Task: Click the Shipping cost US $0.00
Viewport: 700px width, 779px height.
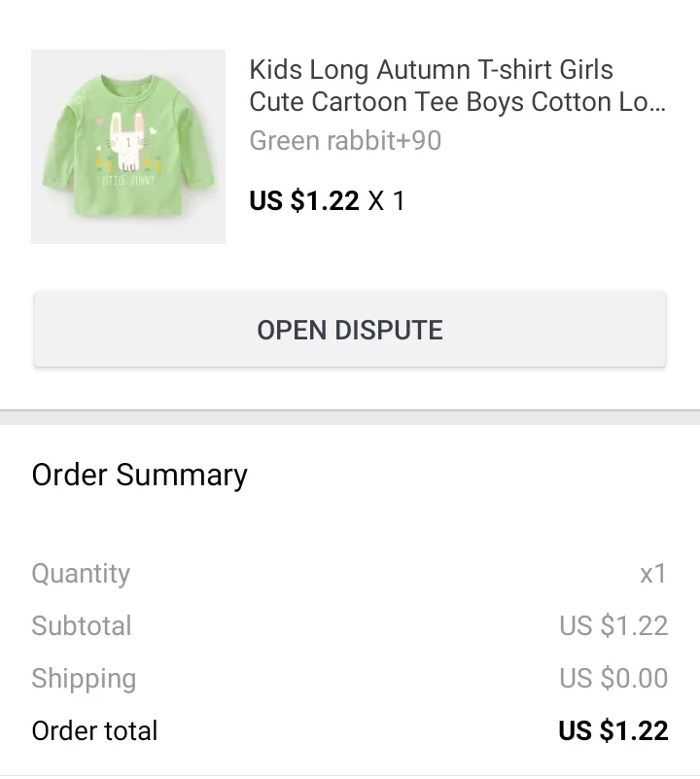Action: tap(613, 678)
